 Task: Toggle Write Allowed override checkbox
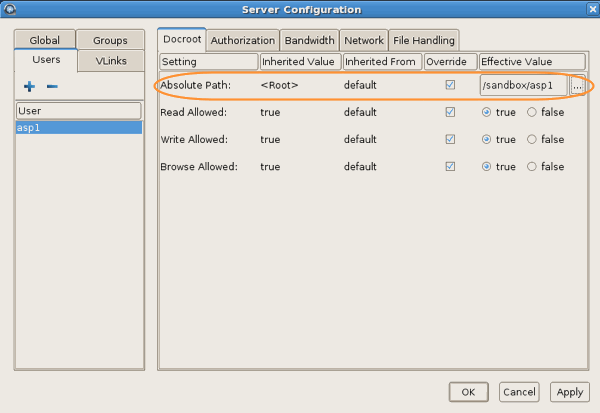tap(450, 139)
